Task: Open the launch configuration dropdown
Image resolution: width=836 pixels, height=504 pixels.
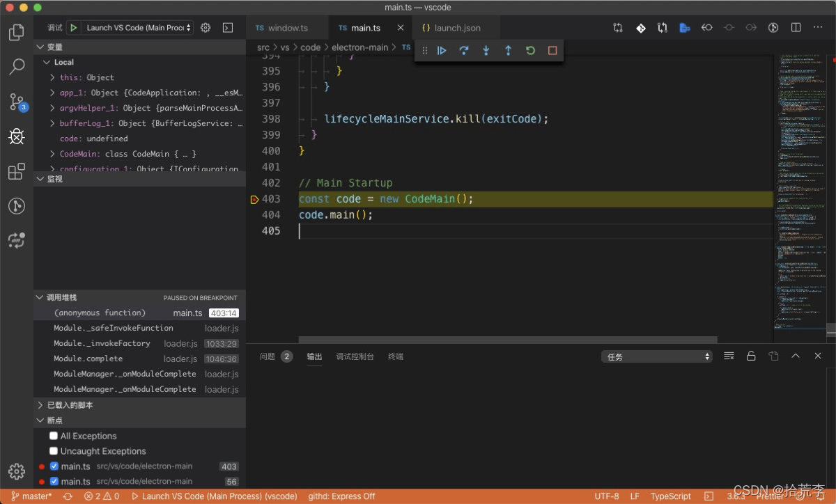Action: 138,28
